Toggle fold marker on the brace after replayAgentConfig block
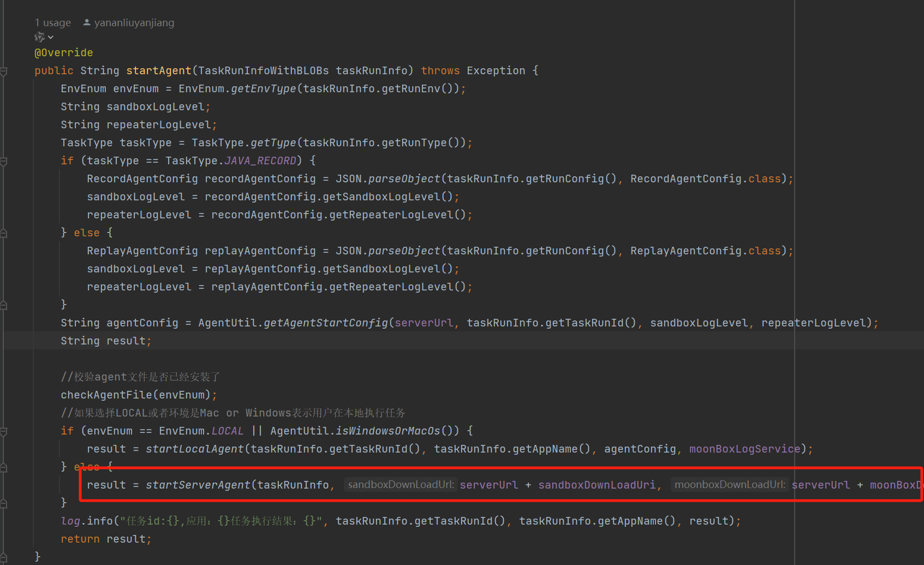This screenshot has height=565, width=924. click(x=4, y=305)
